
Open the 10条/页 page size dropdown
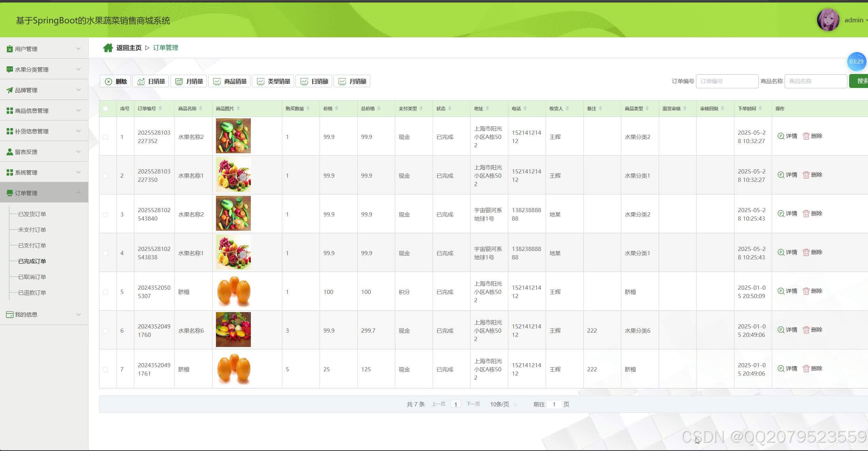[503, 404]
